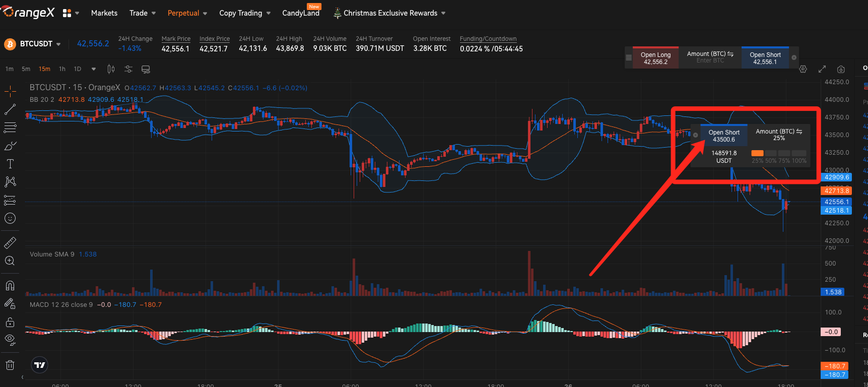The width and height of the screenshot is (868, 387).
Task: Toggle stay in drawing mode
Action: (10, 303)
